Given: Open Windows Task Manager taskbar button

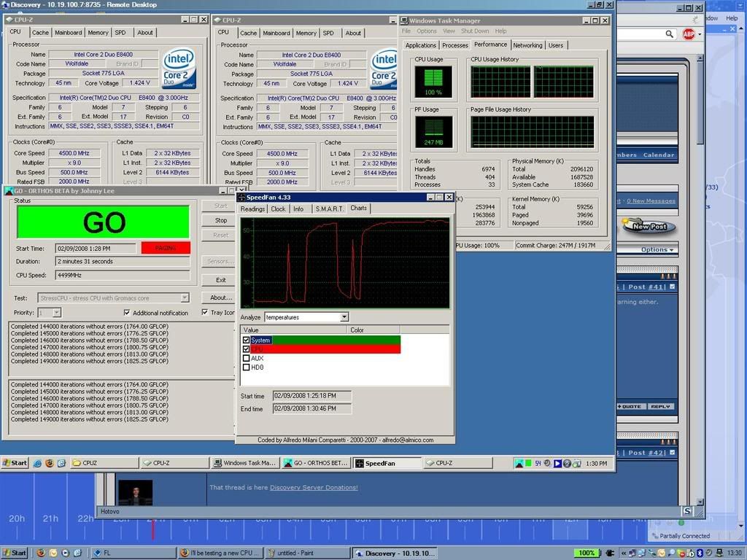Looking at the screenshot, I should point(245,463).
